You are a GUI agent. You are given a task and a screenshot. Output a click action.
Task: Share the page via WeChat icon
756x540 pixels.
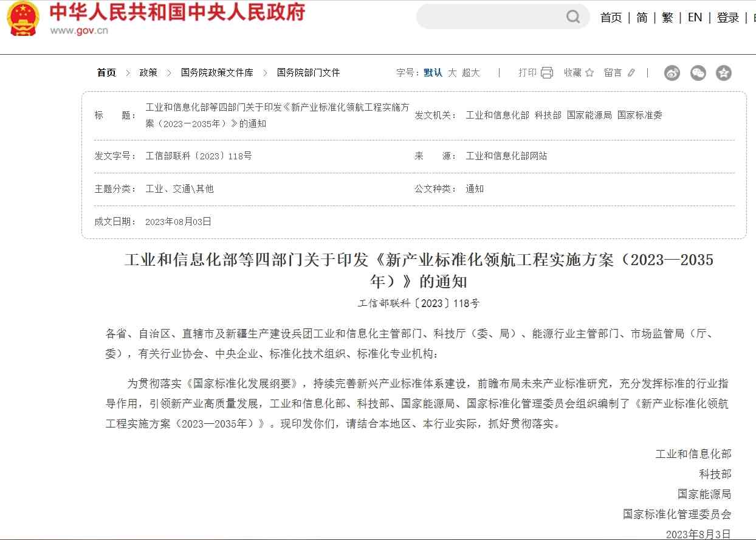click(x=698, y=73)
